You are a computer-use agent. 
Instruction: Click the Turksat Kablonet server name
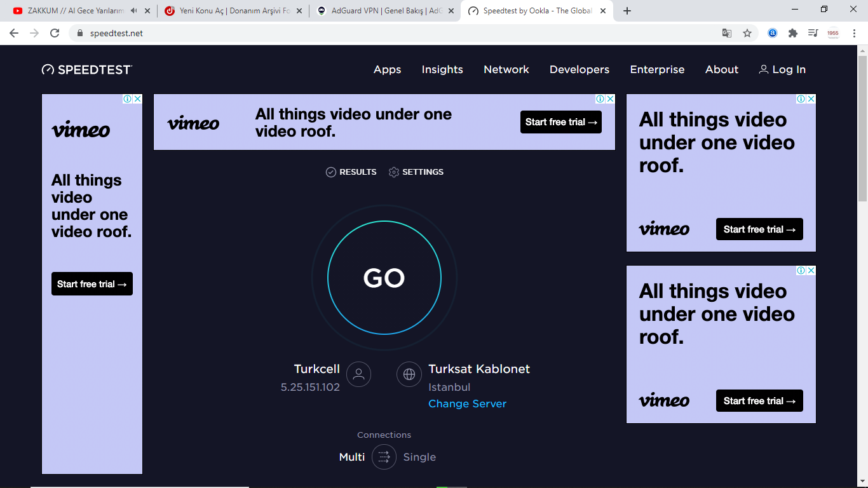(x=479, y=369)
